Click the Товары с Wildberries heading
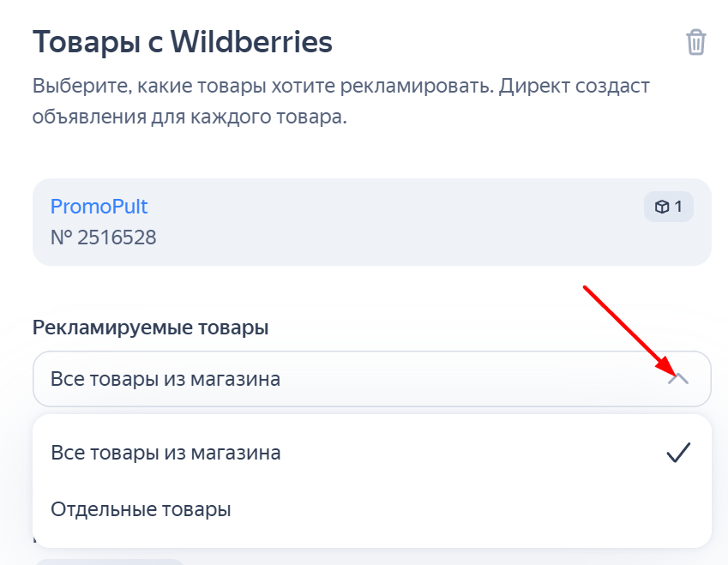This screenshot has height=565, width=728. [x=183, y=42]
